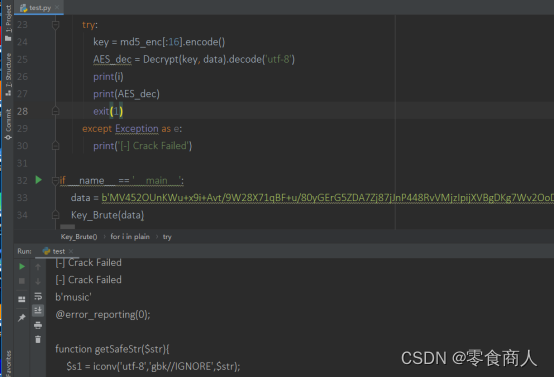Click the horizontal scrollbar thumb in editor

pyautogui.click(x=67, y=227)
